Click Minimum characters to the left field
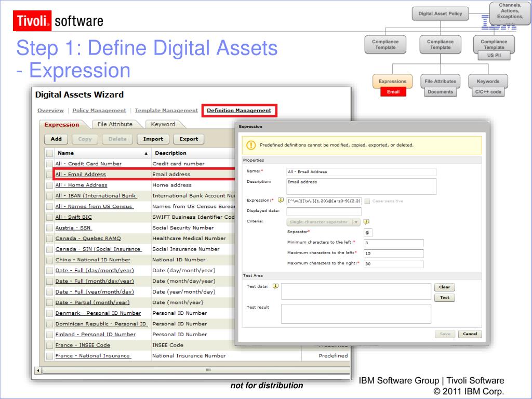532x399 pixels. click(x=394, y=243)
